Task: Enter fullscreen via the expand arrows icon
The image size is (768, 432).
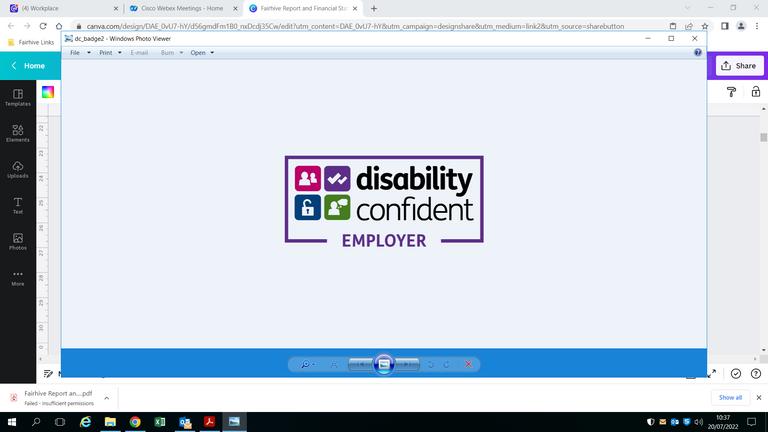Action: point(712,373)
